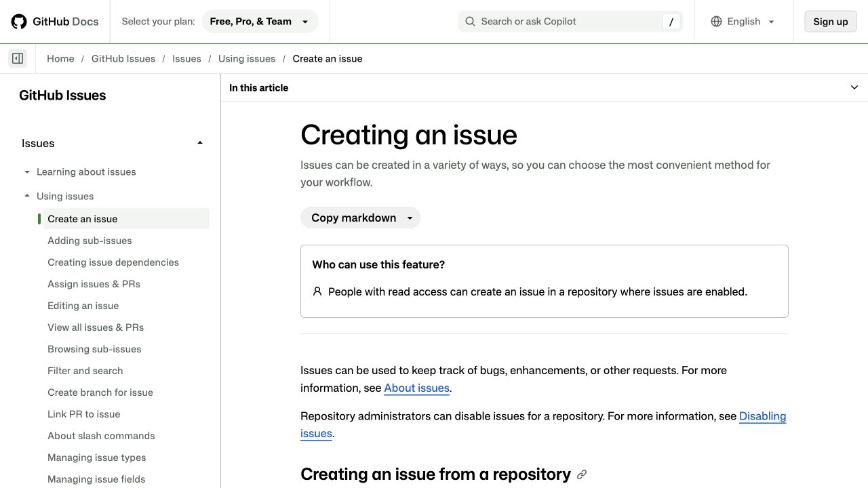Open the English language dropdown
This screenshot has width=868, height=488.
pyautogui.click(x=743, y=22)
